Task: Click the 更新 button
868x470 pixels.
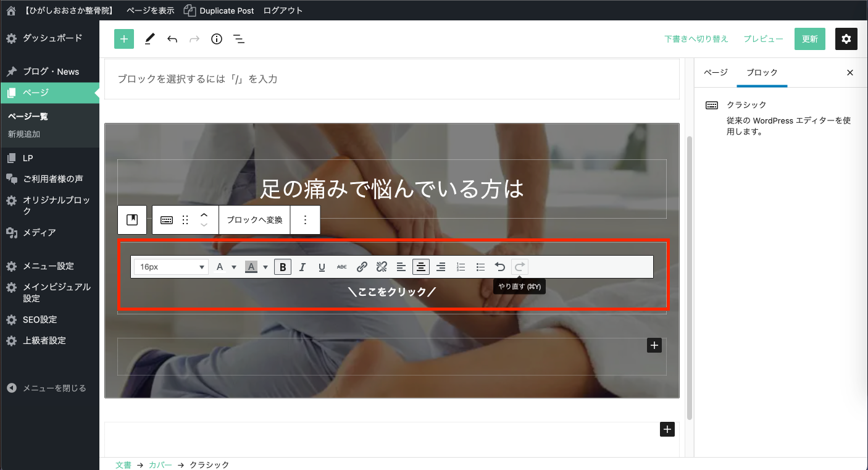Action: (x=809, y=39)
